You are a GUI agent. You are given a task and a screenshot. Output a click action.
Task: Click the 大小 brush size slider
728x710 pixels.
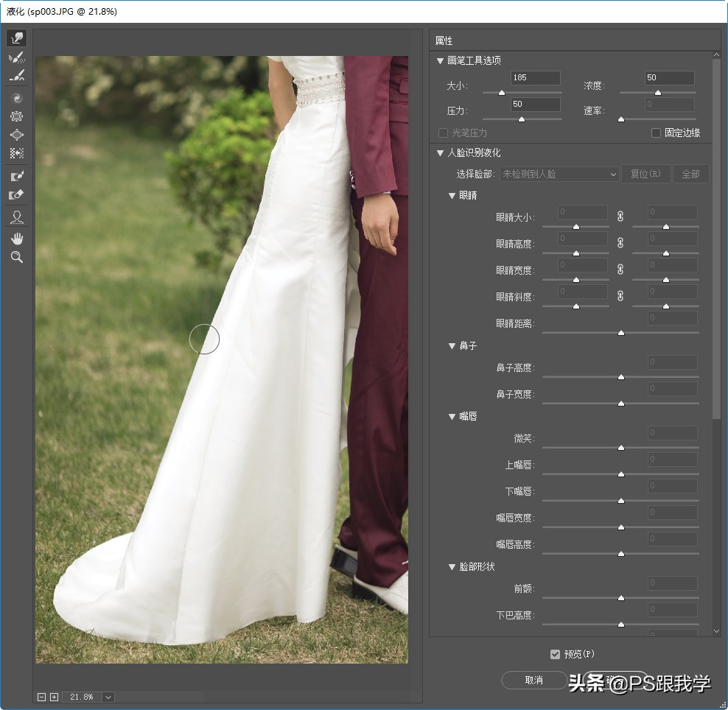522,93
